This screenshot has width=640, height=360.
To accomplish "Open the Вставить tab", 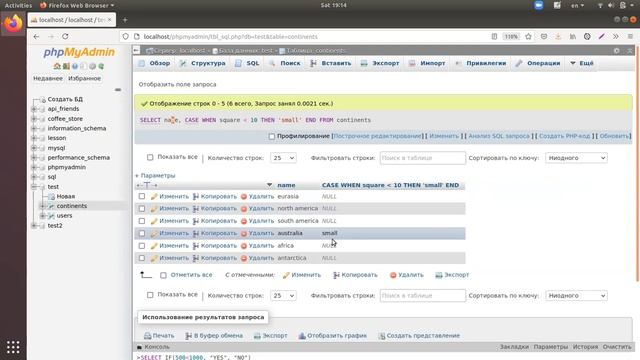I will click(331, 63).
